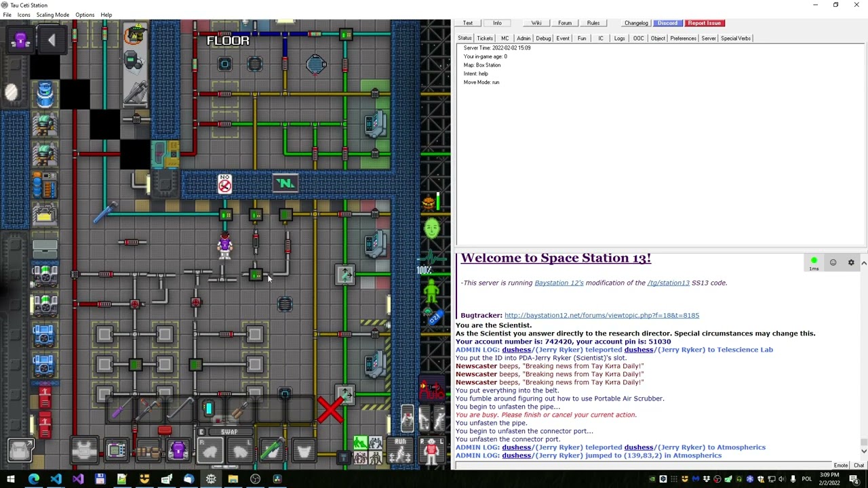Open the /tg/station13 link
The height and width of the screenshot is (488, 868).
(668, 283)
